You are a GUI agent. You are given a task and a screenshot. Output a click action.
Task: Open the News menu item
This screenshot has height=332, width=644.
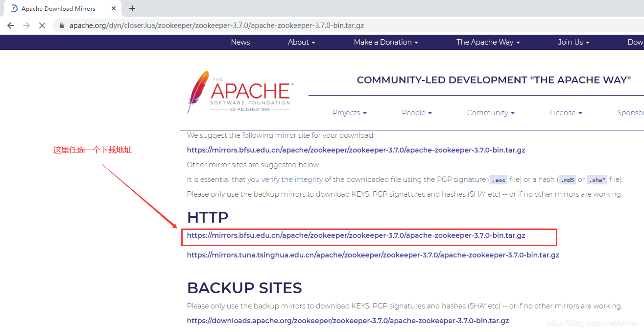(x=240, y=42)
